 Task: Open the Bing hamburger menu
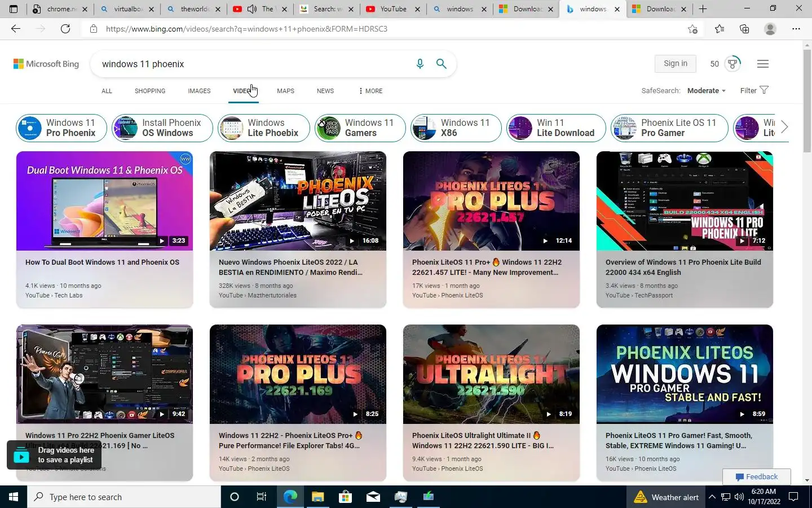coord(763,64)
